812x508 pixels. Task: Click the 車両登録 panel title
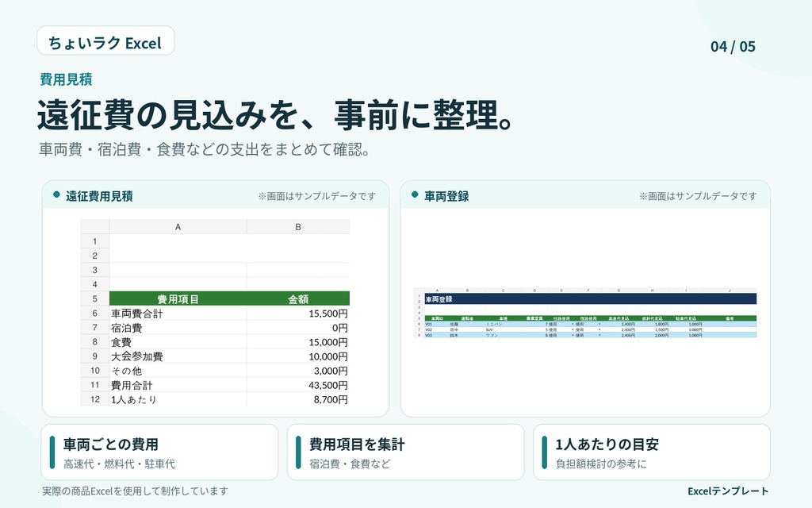(x=446, y=196)
